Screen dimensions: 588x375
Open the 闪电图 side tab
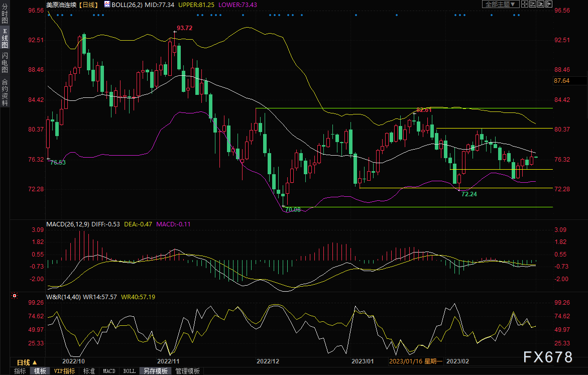point(5,63)
